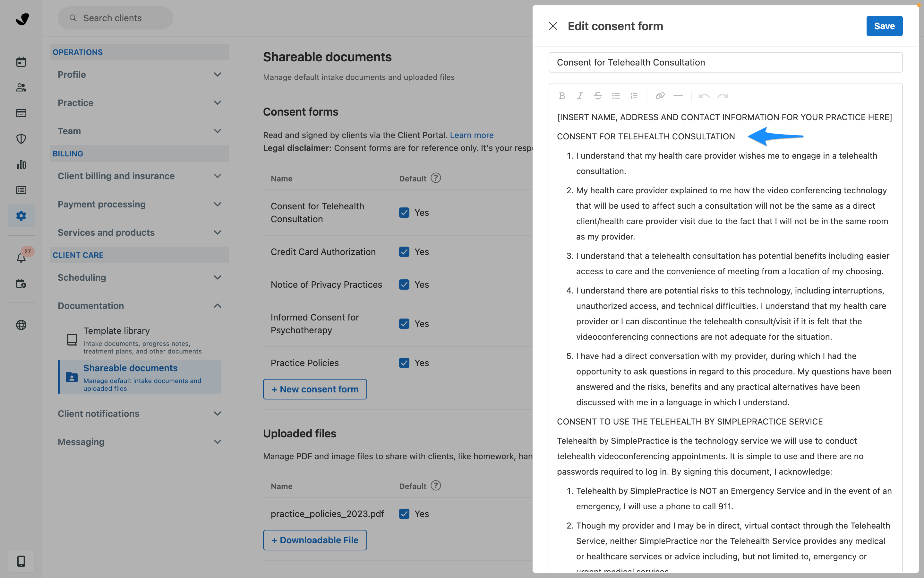The height and width of the screenshot is (578, 924).
Task: Click the Undo arrow in the editor toolbar
Action: 704,96
